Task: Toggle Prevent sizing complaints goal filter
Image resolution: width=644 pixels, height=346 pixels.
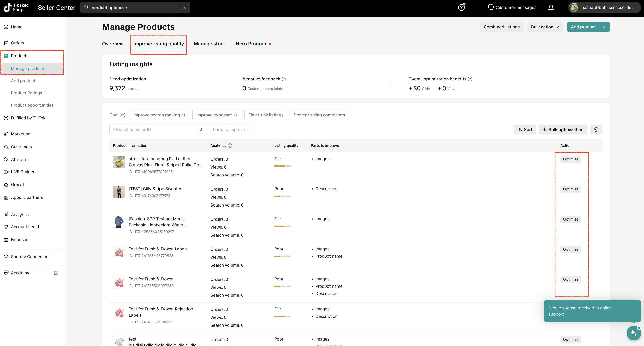Action: 319,115
